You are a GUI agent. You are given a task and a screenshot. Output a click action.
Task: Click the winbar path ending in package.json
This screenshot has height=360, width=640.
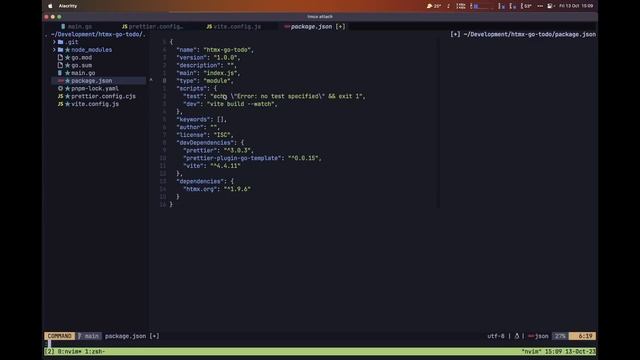point(529,34)
